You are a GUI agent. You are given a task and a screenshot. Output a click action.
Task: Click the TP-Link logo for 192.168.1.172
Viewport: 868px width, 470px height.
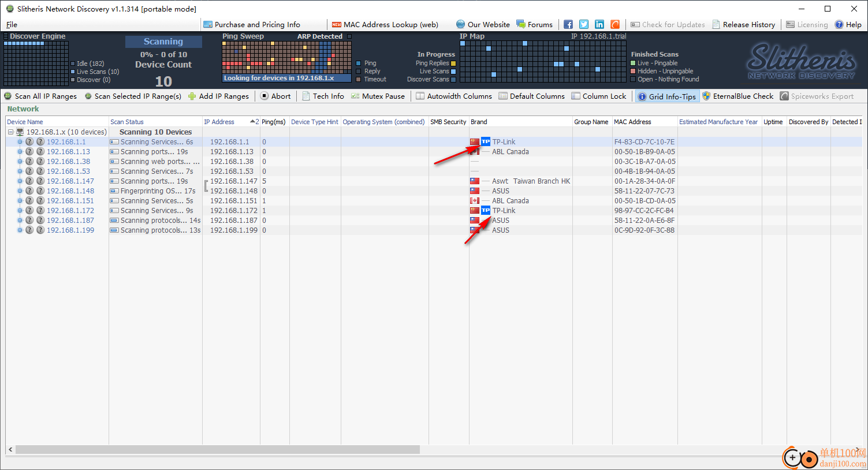point(486,211)
